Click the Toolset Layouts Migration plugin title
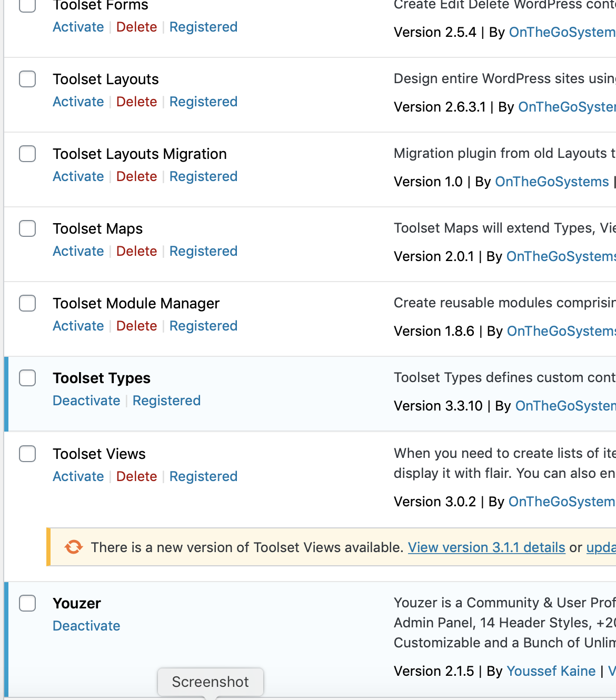 click(x=140, y=154)
